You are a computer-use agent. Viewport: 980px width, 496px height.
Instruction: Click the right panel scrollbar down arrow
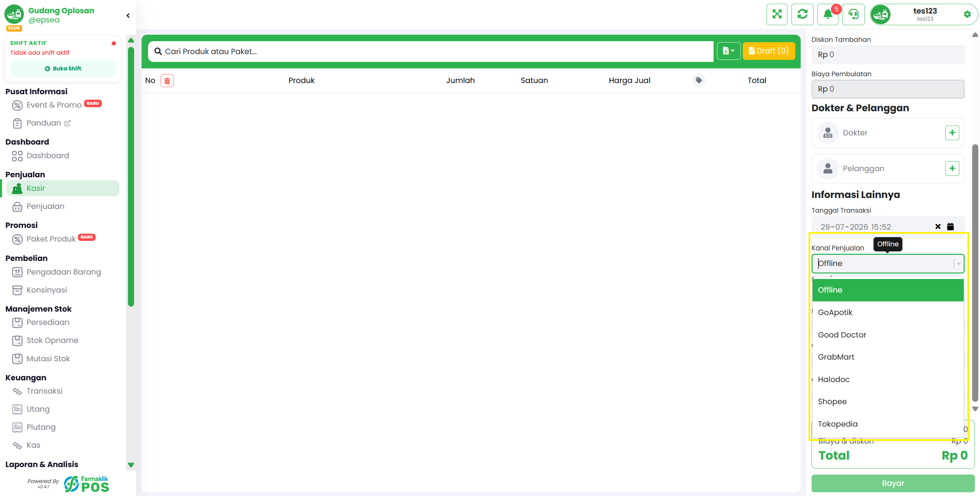pos(975,409)
